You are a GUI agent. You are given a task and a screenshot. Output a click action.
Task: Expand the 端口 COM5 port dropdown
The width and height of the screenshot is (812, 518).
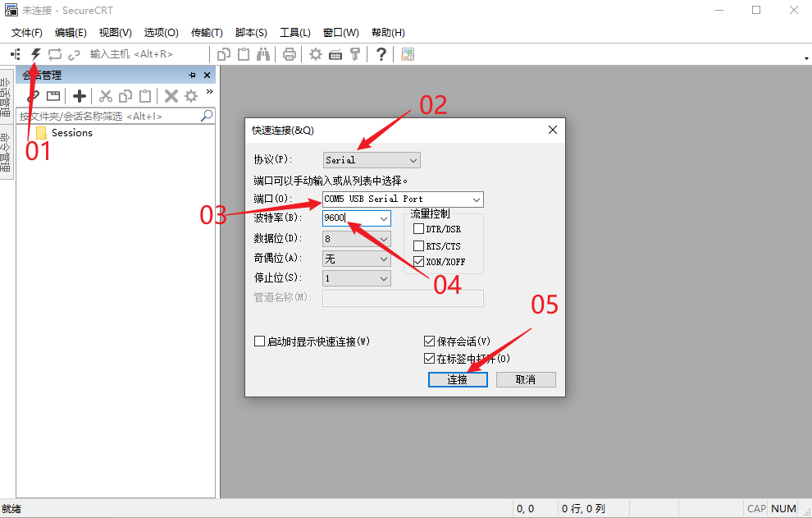(403, 199)
